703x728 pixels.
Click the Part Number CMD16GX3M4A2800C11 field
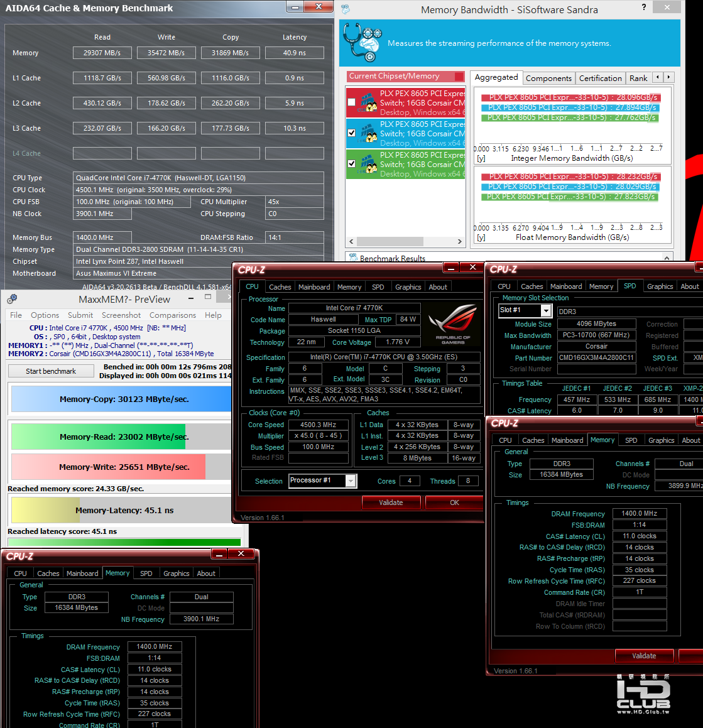click(596, 357)
